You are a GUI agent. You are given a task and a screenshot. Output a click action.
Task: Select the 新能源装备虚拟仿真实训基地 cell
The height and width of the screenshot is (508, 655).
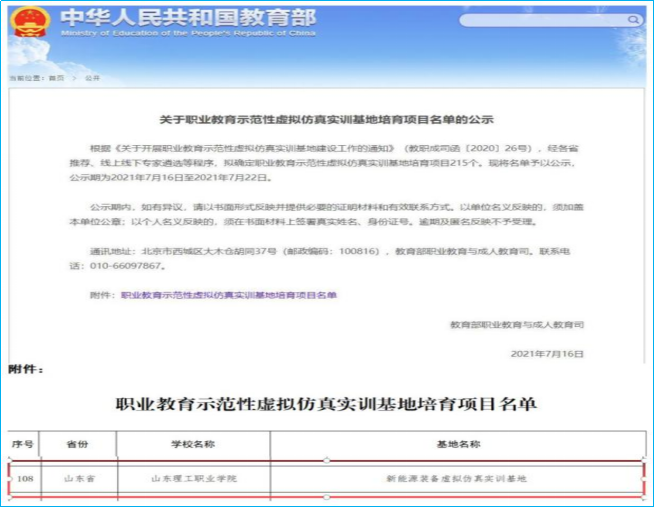click(x=457, y=479)
